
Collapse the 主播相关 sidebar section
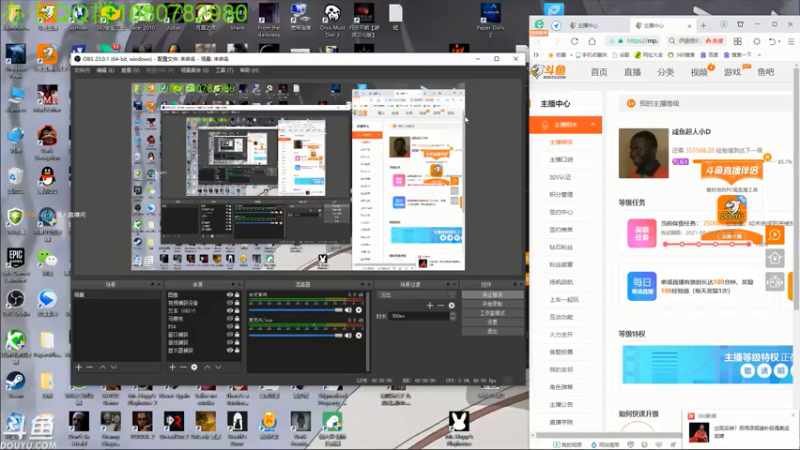(593, 124)
